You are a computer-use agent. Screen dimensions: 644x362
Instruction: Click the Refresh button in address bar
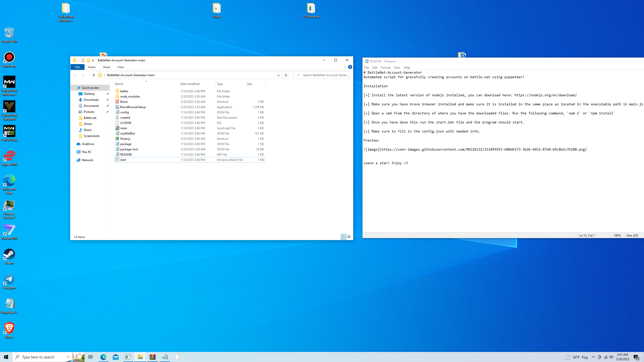(x=286, y=75)
